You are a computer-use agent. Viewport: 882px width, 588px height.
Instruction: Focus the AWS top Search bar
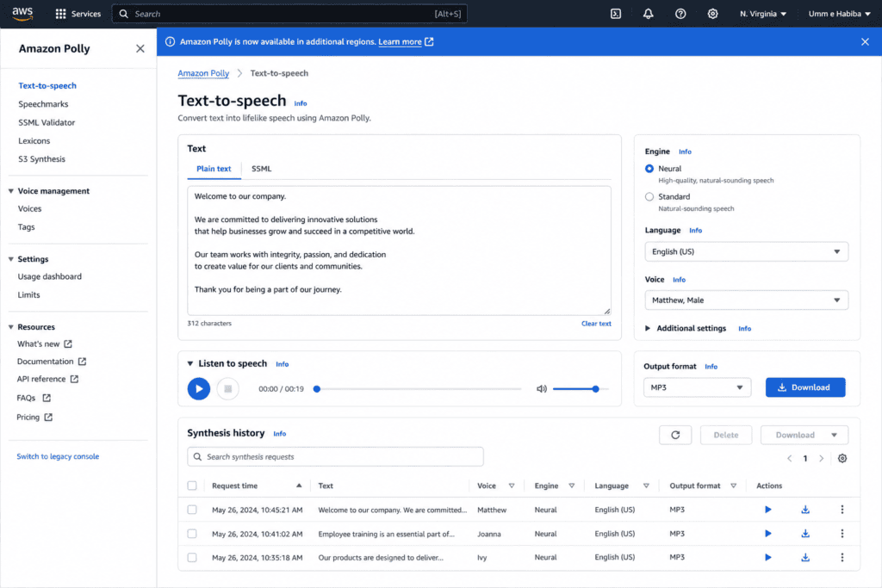[x=289, y=14]
